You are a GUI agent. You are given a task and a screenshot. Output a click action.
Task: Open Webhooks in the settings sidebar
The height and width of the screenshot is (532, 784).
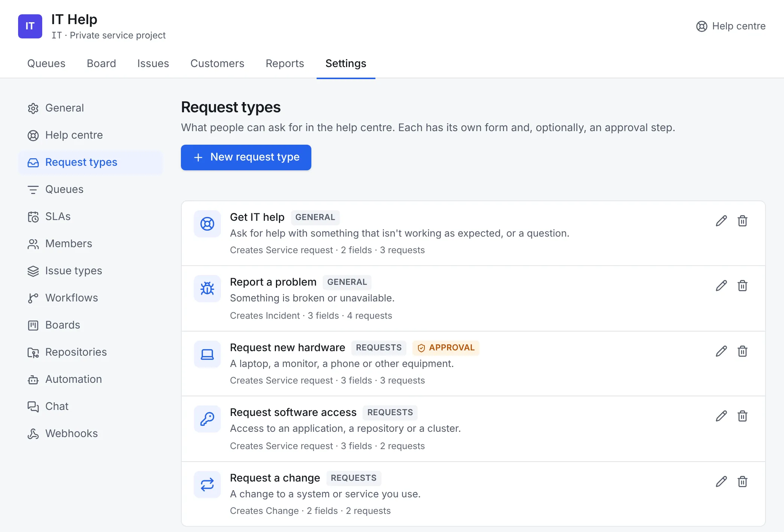[90, 434]
